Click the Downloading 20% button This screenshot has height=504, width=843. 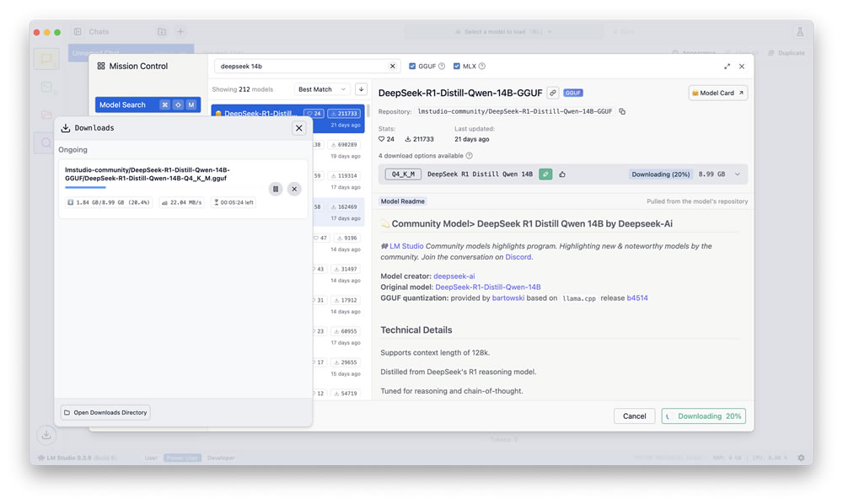[x=704, y=416]
